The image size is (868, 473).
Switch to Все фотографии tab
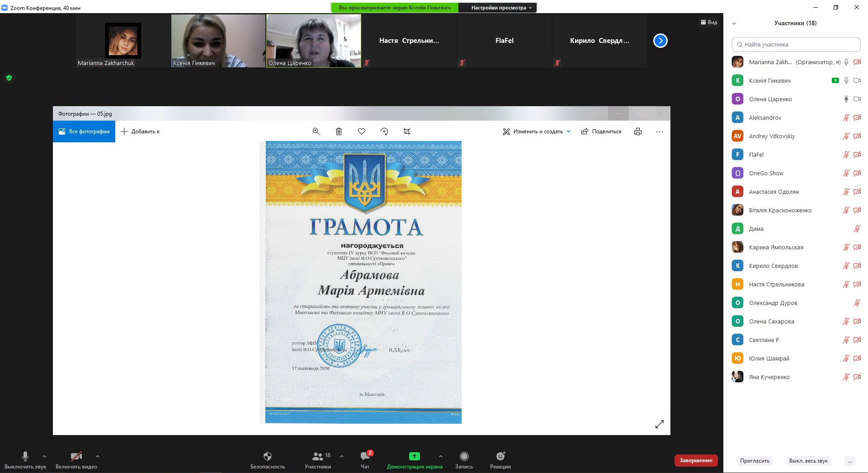click(84, 131)
